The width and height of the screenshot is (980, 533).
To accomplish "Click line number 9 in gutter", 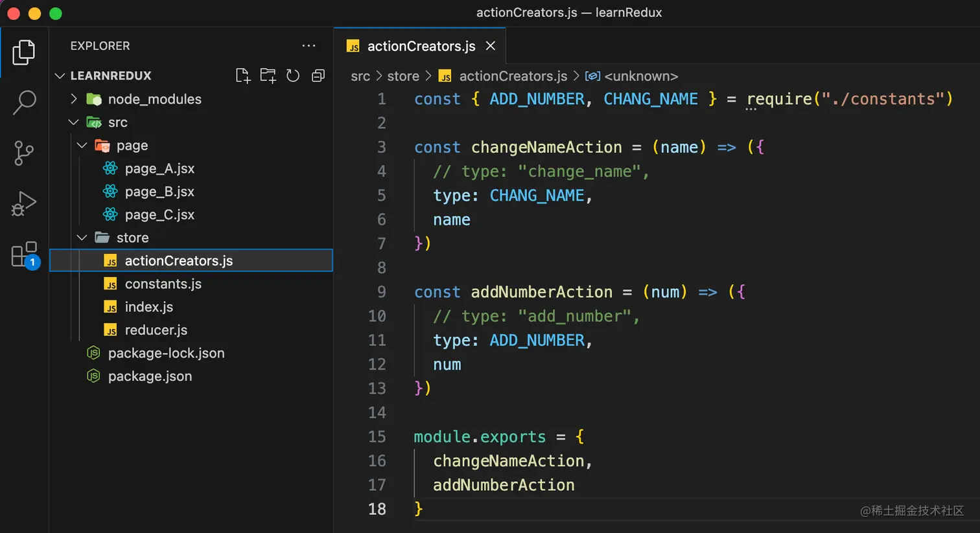I will click(381, 292).
